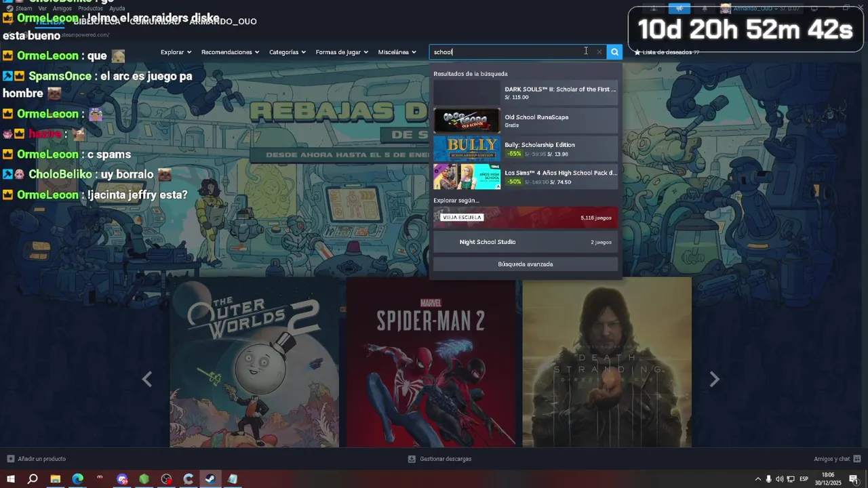Open the Windows notification center icon
Viewport: 868px width, 488px height.
[854, 479]
